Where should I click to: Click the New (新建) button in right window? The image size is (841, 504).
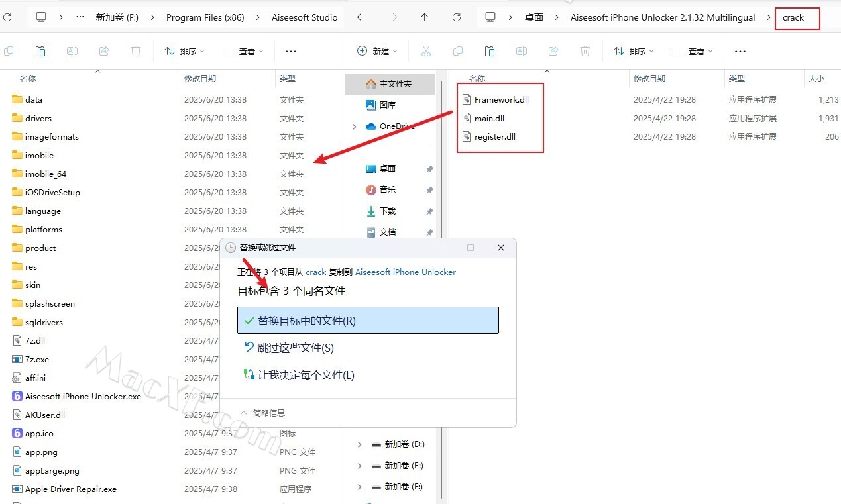tap(377, 51)
